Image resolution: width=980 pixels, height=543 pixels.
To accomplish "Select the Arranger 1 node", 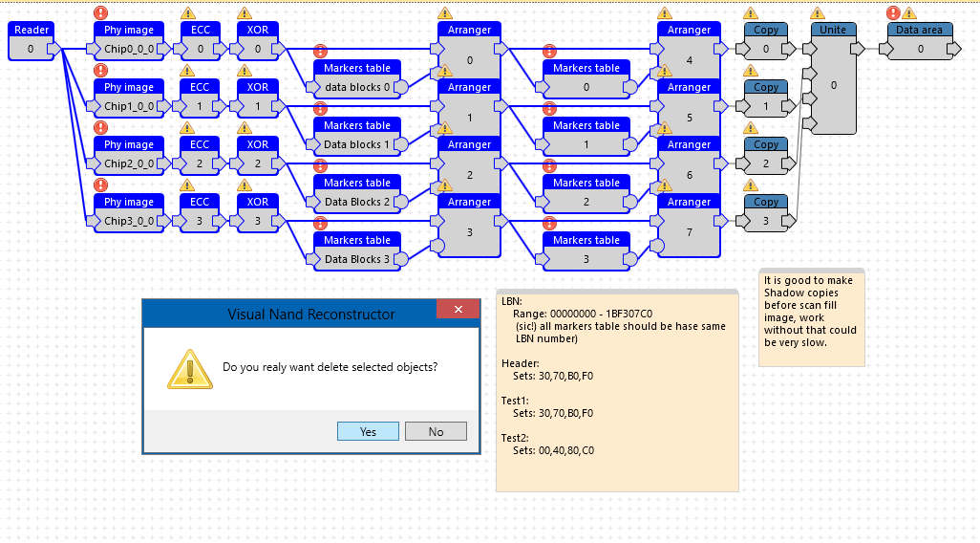I will [469, 108].
